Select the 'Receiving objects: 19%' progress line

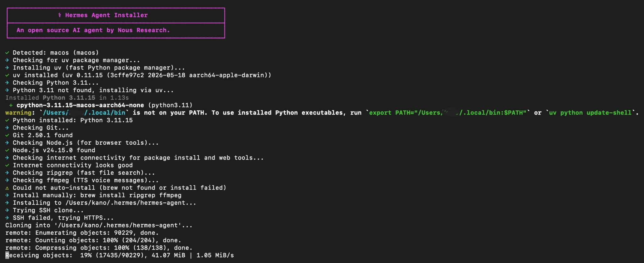(x=119, y=255)
